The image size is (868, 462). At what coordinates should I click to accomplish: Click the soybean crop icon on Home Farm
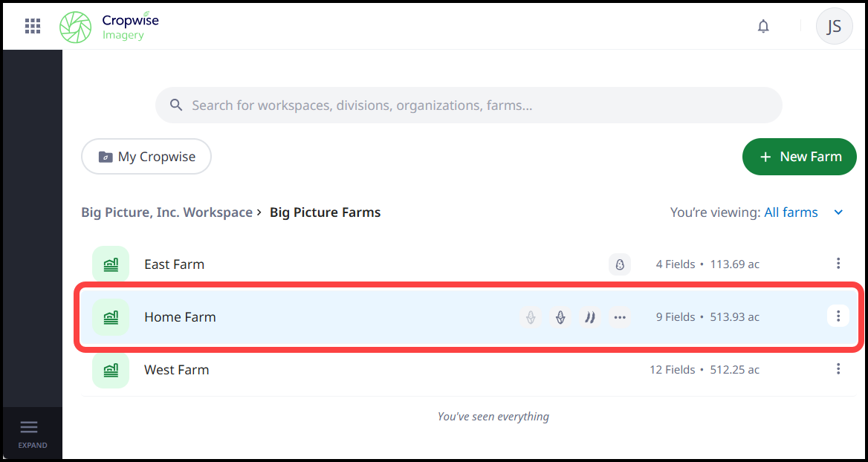point(590,316)
